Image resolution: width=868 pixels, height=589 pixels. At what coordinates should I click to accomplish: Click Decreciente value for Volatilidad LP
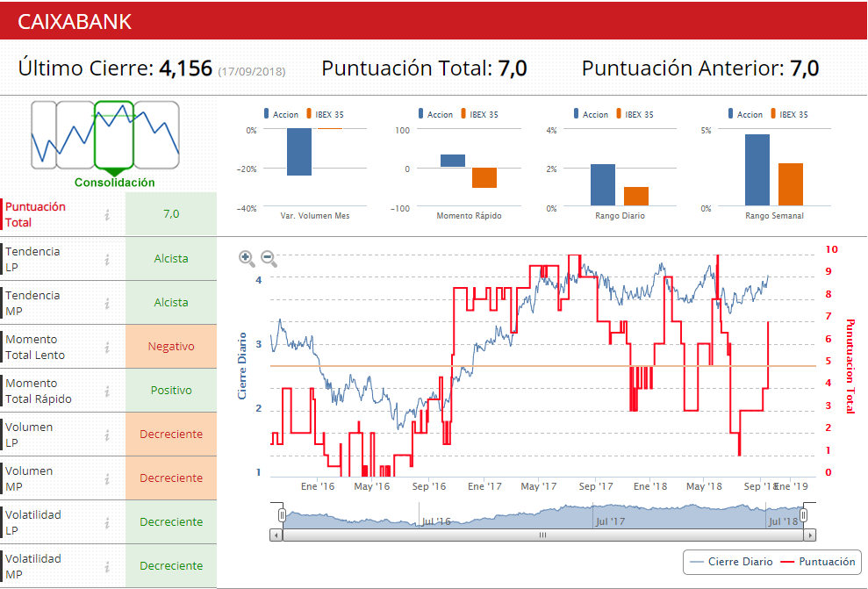pos(171,522)
